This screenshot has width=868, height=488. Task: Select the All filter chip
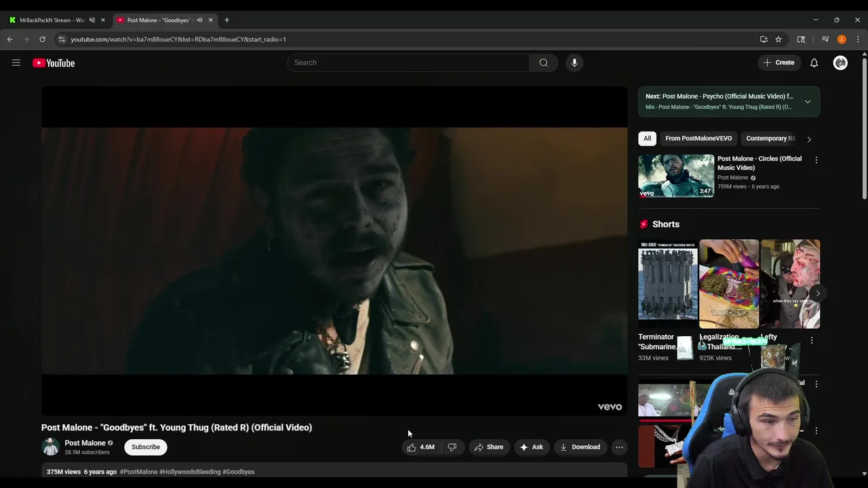pos(647,138)
